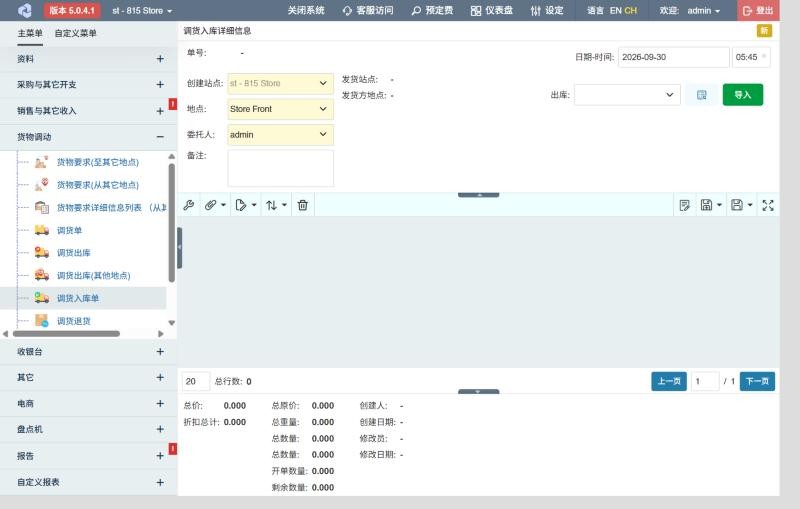Expand the 盘点机 section
The width and height of the screenshot is (800, 509).
[89, 429]
